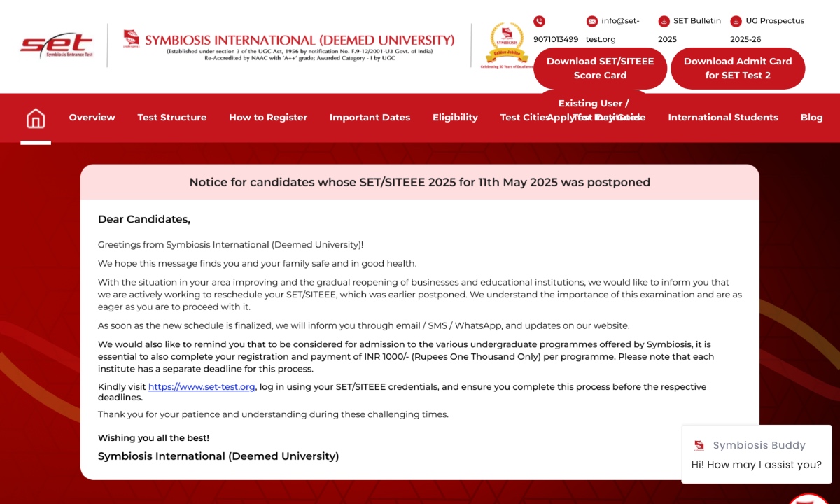Click the SET Symbiosis Entrance Test logo
This screenshot has width=840, height=504.
(x=56, y=45)
